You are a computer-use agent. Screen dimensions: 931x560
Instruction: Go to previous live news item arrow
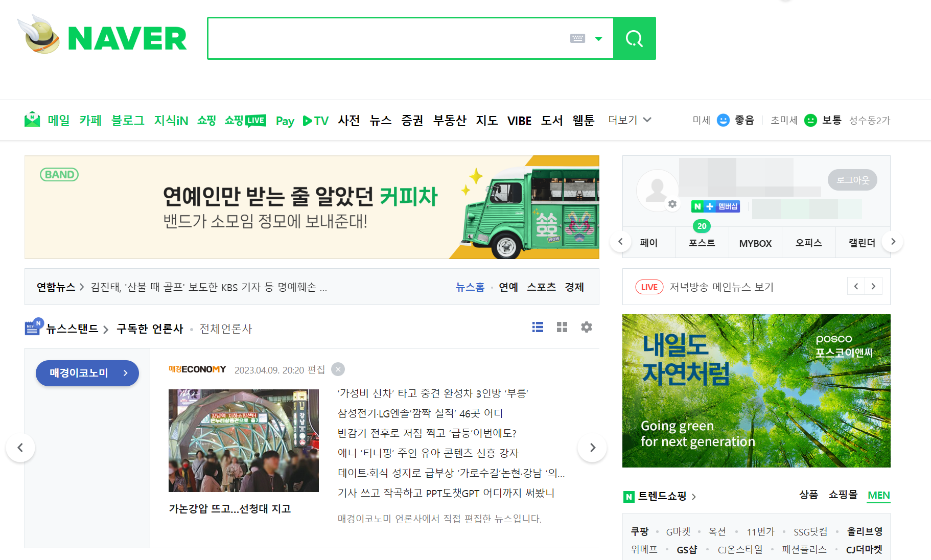point(856,286)
